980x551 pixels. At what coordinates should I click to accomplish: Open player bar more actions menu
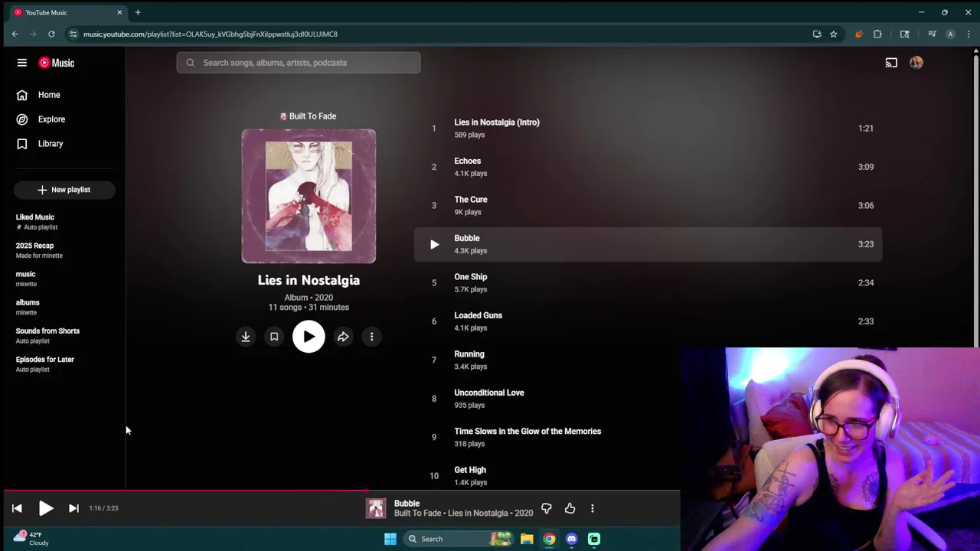click(x=592, y=508)
